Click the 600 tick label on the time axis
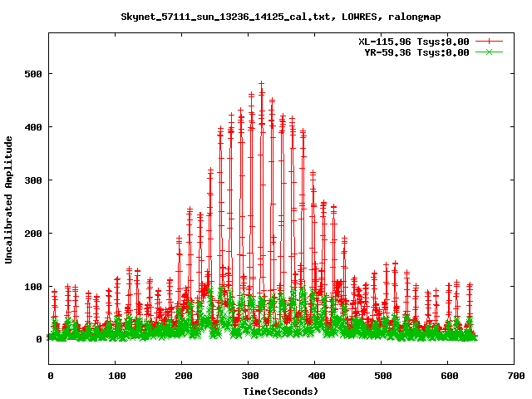 (448, 376)
